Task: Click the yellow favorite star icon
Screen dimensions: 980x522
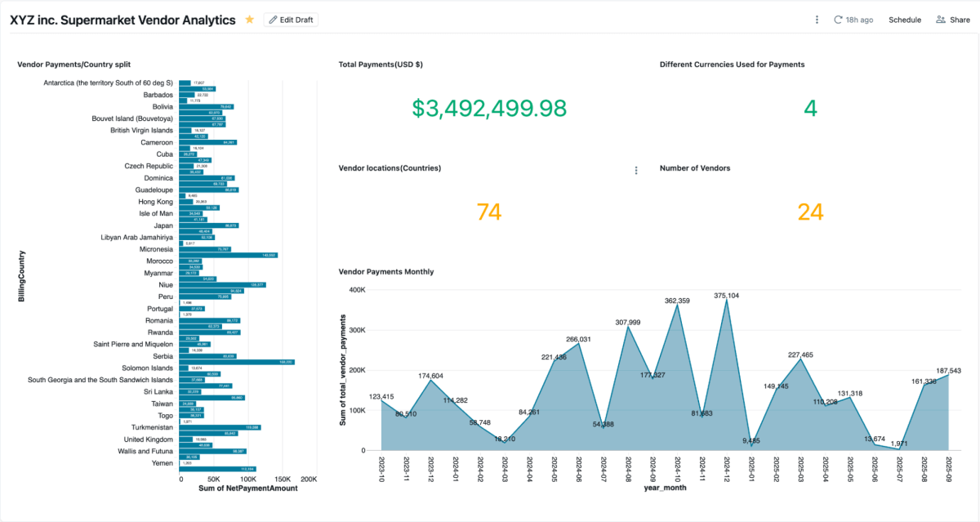Action: tap(250, 20)
